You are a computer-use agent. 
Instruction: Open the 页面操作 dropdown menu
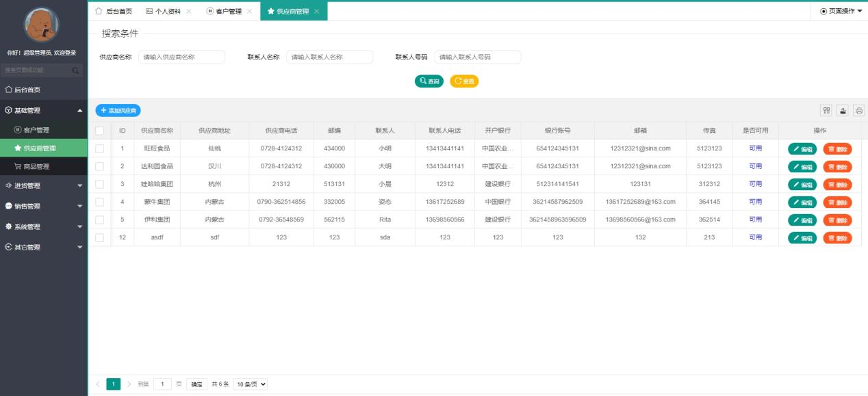tap(841, 11)
